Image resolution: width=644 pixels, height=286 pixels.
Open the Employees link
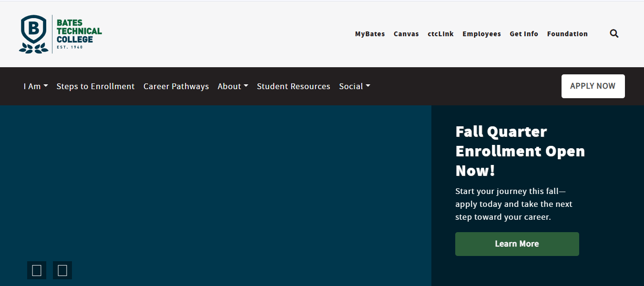481,34
